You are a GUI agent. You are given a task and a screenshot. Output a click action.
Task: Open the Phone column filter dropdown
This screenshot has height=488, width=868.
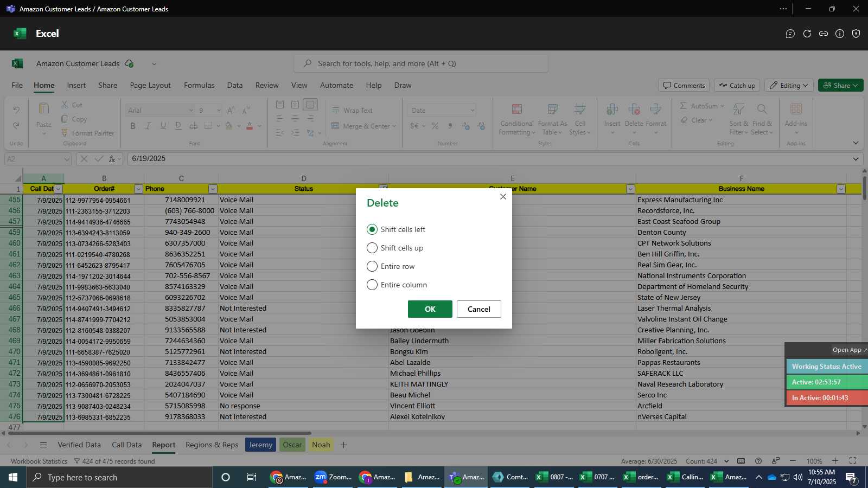(213, 189)
